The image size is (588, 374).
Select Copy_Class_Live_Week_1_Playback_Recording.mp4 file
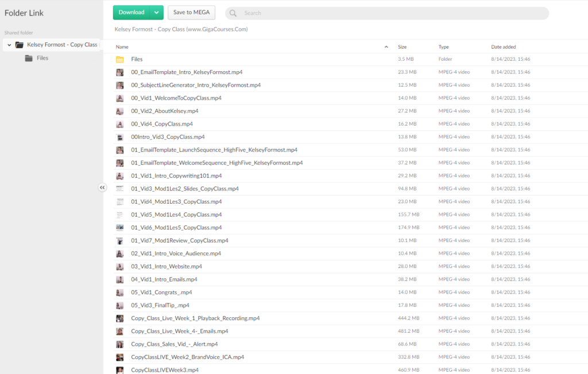195,318
